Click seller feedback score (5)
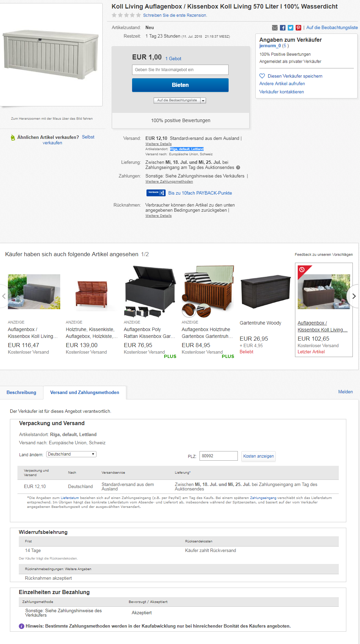The image size is (360, 644). (285, 46)
